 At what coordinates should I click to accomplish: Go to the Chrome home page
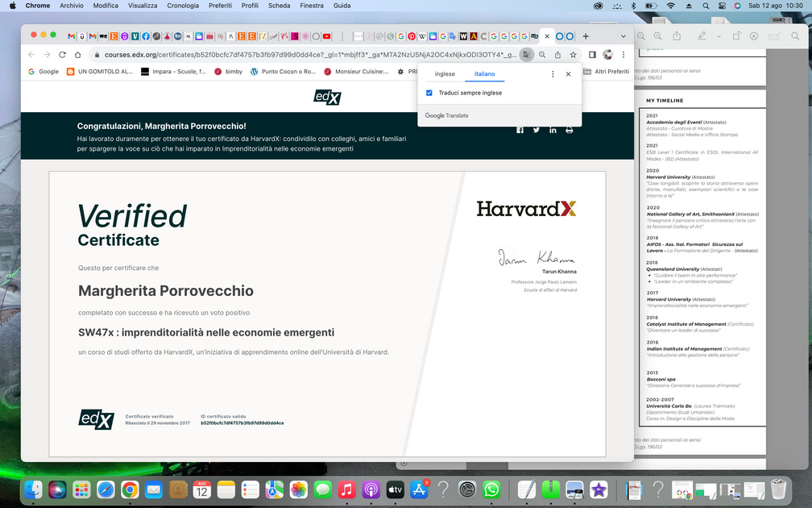tap(77, 55)
